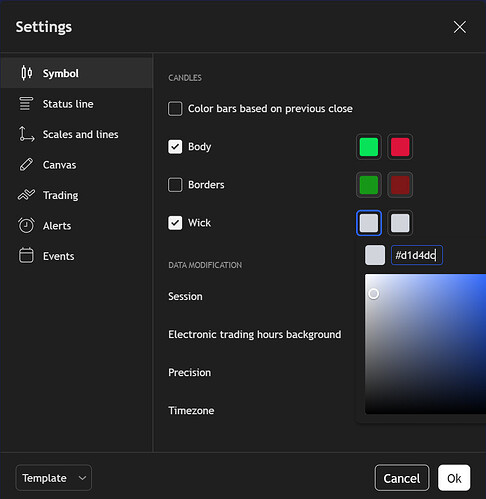Open the green Body up color swatch
The image size is (486, 499).
tap(369, 147)
